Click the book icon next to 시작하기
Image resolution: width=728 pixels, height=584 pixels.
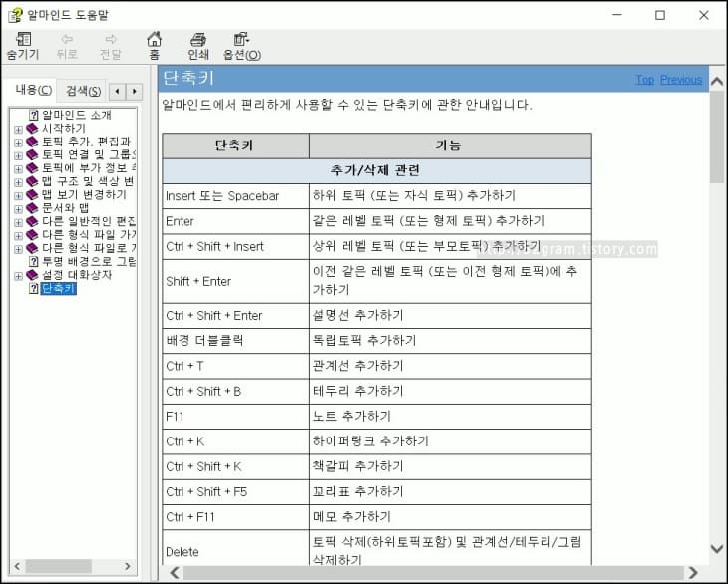32,128
